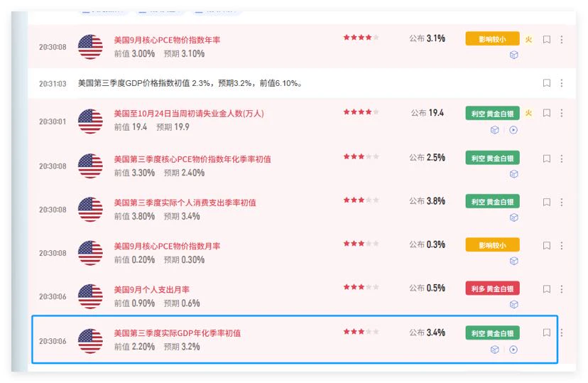The width and height of the screenshot is (588, 383).
Task: Select the news text 美国第三季度GDP价格指数初值 2.3%
Action: [144, 83]
